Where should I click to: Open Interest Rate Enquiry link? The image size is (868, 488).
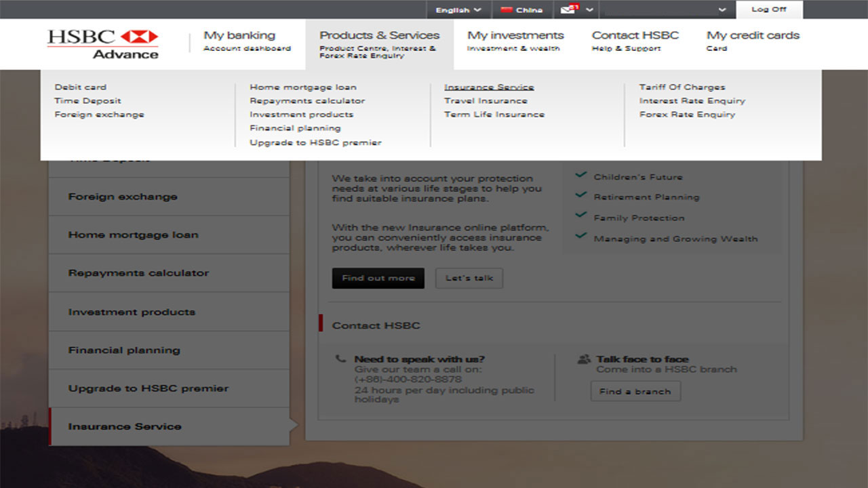tap(692, 100)
